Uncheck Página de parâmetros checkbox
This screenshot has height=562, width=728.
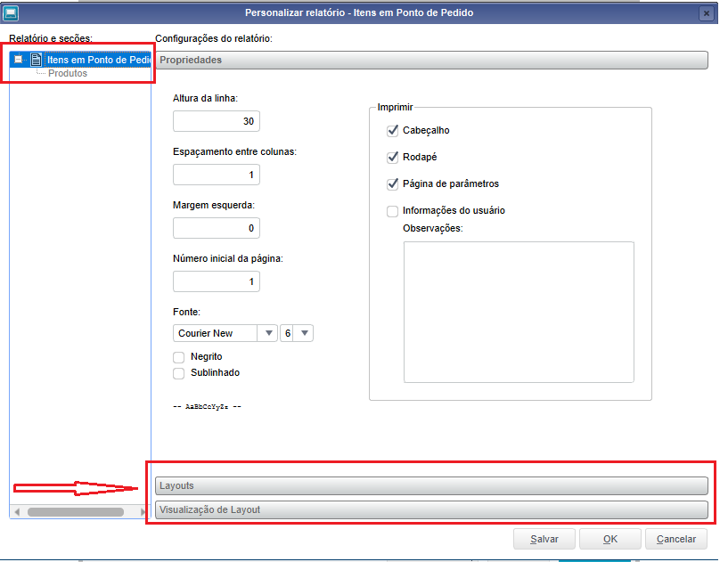392,183
